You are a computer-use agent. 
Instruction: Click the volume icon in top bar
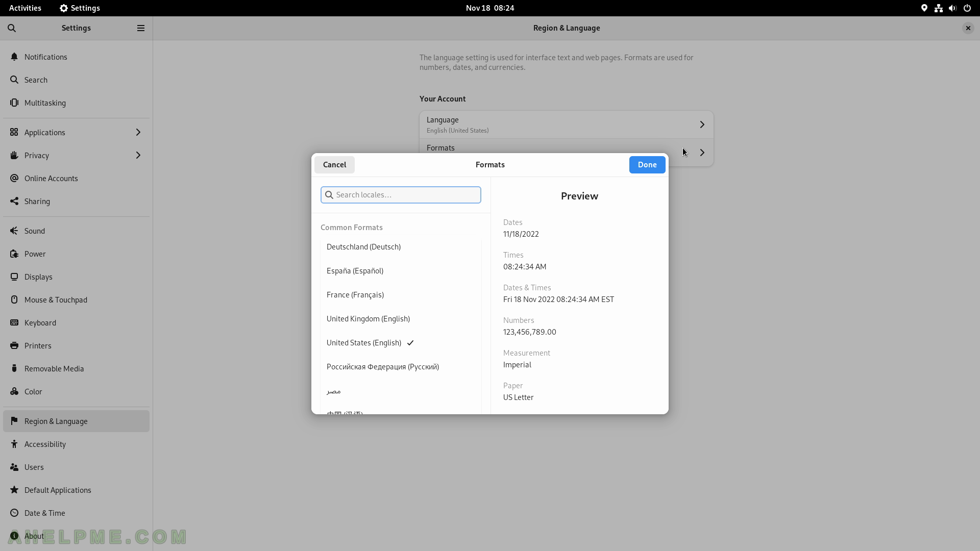point(952,8)
